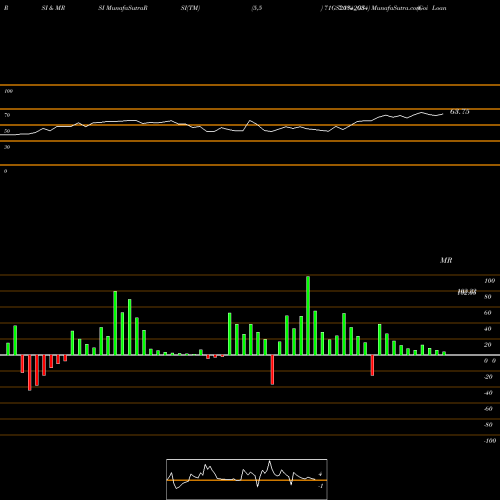Click the MR histogram panel title label
This screenshot has width=500, height=500.
[446, 260]
